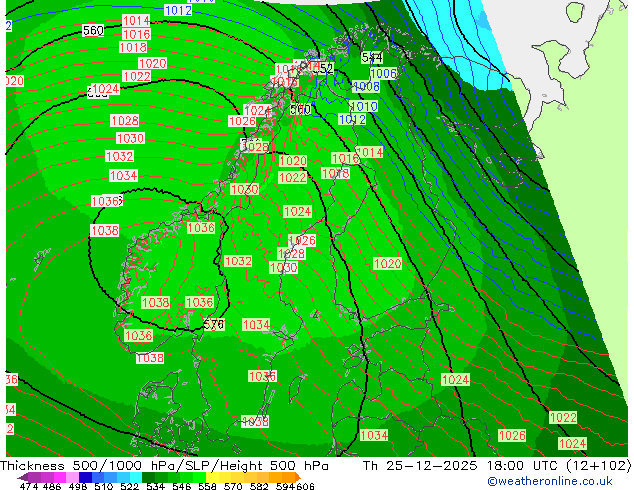Click the forecast date 'Th 25-12-2025 18:00 UTC (12+102)'
The image size is (634, 490).
(497, 466)
